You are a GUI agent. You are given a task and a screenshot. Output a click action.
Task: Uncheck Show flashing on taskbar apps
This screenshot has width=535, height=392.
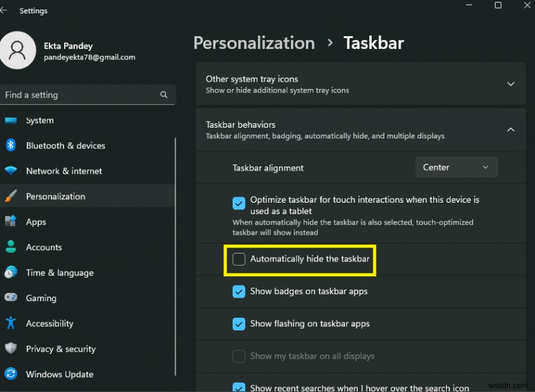pos(239,324)
